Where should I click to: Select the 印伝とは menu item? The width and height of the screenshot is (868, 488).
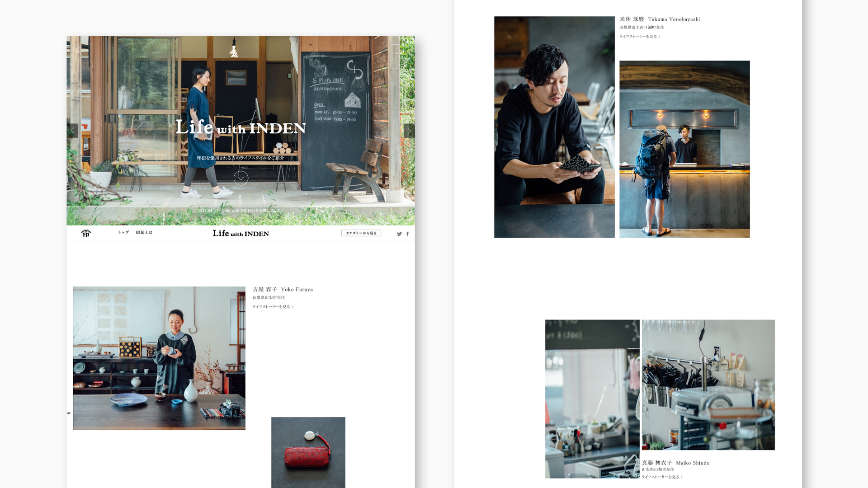(144, 232)
